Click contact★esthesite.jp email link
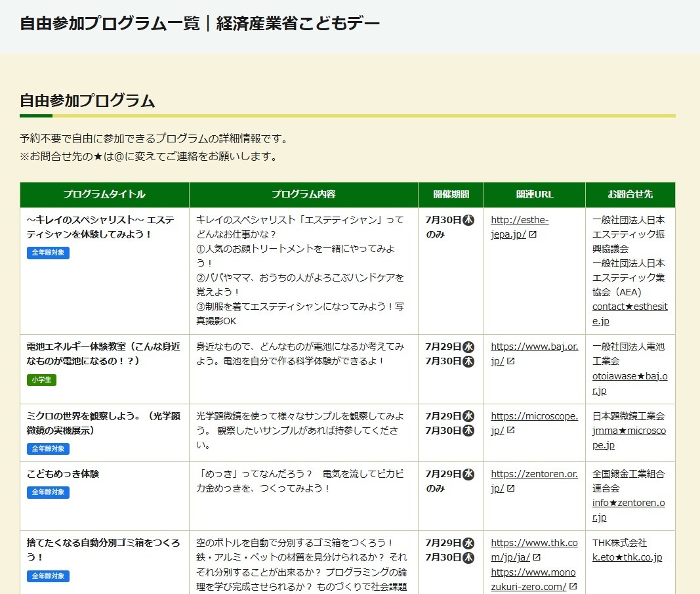This screenshot has width=700, height=594. tap(630, 314)
